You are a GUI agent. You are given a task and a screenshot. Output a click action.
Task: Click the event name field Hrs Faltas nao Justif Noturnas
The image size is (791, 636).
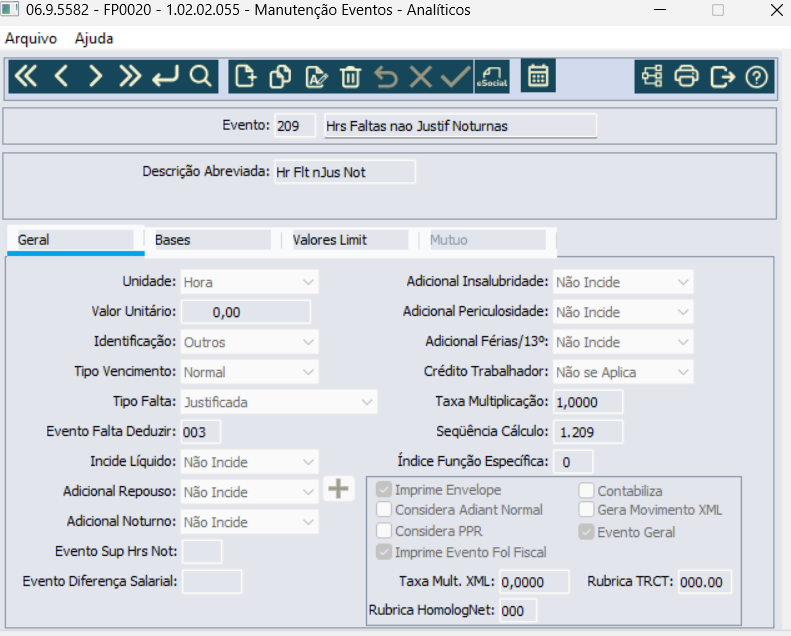(x=460, y=126)
